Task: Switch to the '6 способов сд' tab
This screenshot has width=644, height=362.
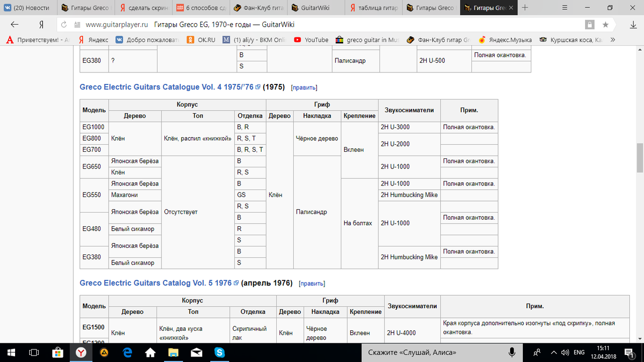Action: click(201, 8)
